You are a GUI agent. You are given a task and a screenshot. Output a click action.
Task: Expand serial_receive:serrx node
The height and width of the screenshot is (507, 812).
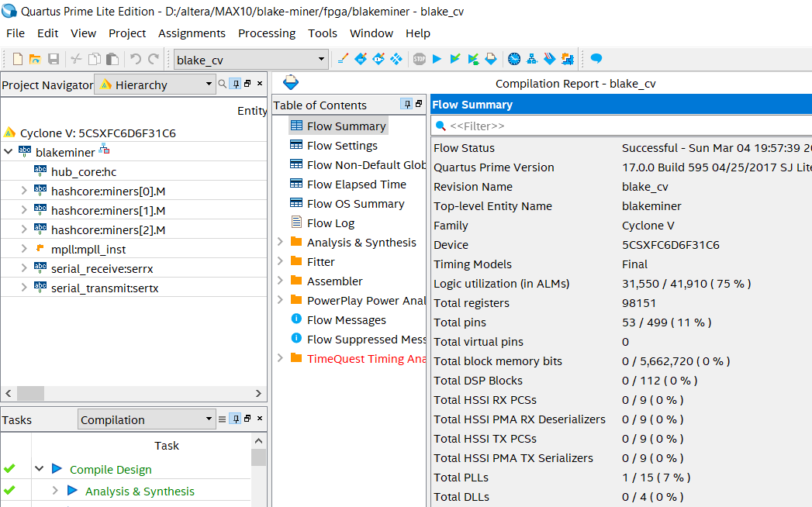pyautogui.click(x=24, y=268)
